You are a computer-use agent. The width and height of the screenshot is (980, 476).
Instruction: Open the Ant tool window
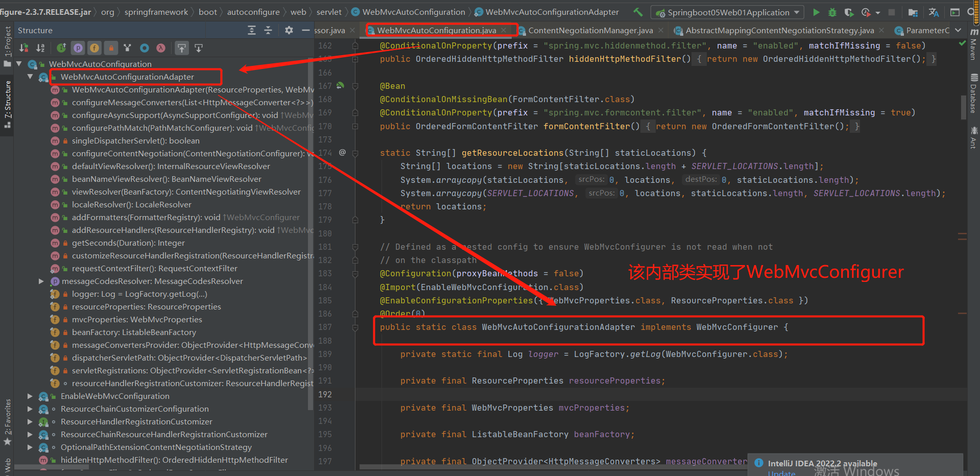pyautogui.click(x=974, y=138)
